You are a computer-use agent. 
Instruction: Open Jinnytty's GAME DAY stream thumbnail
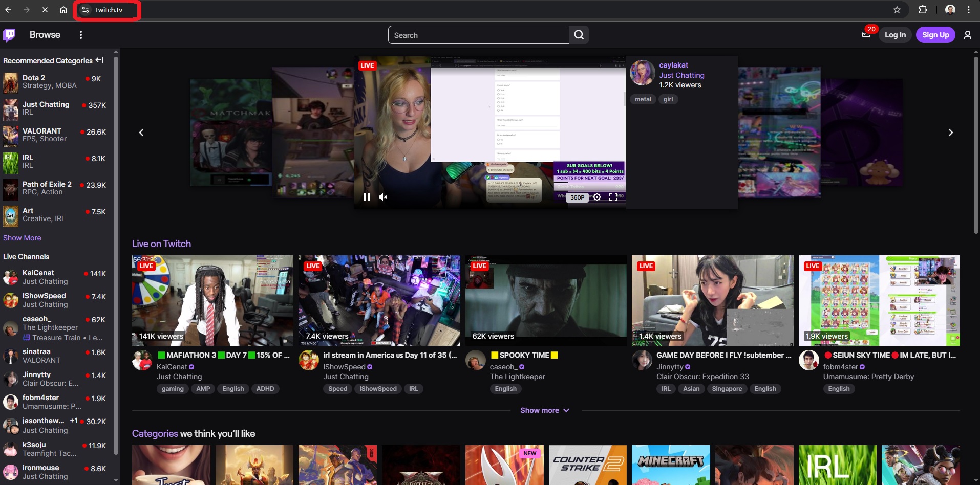click(713, 300)
